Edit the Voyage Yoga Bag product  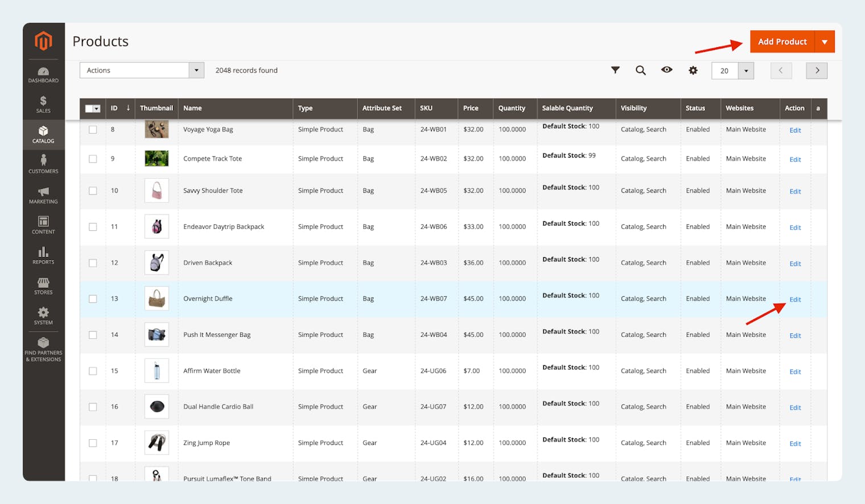tap(795, 130)
